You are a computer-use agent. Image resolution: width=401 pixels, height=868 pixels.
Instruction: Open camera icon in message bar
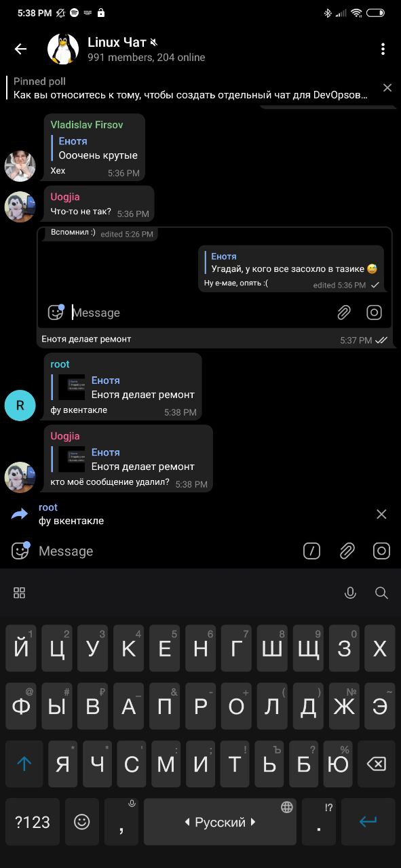(x=381, y=551)
